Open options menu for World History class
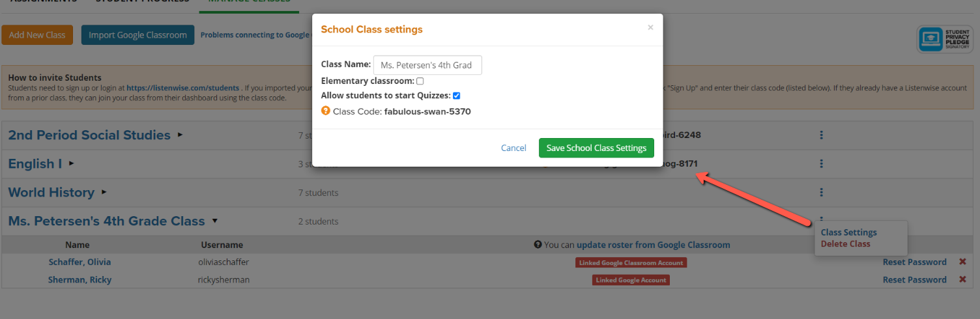The height and width of the screenshot is (319, 980). (822, 192)
